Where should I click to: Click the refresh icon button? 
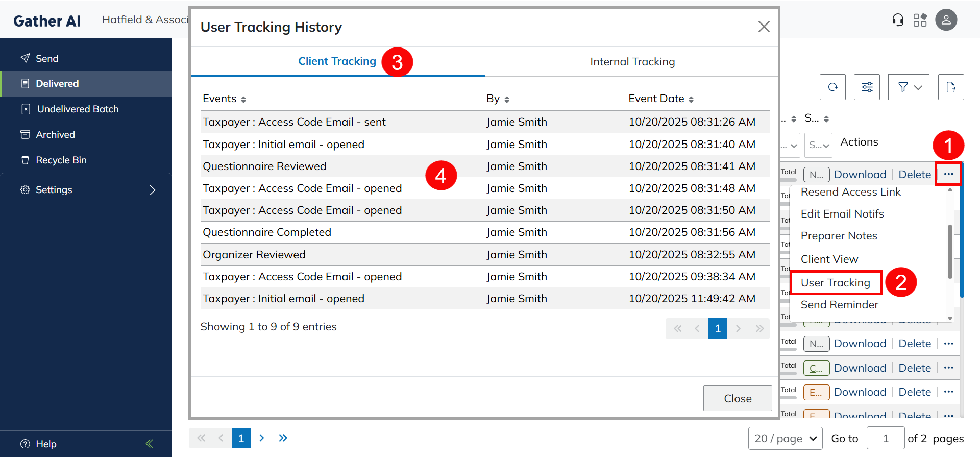click(x=832, y=87)
